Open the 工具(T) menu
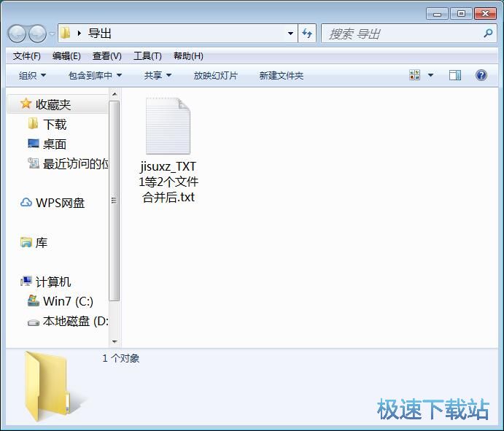Viewport: 504px width, 431px height. click(147, 56)
